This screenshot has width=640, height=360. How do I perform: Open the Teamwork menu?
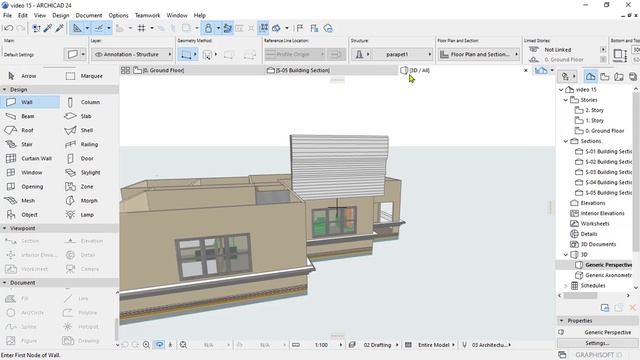(147, 16)
